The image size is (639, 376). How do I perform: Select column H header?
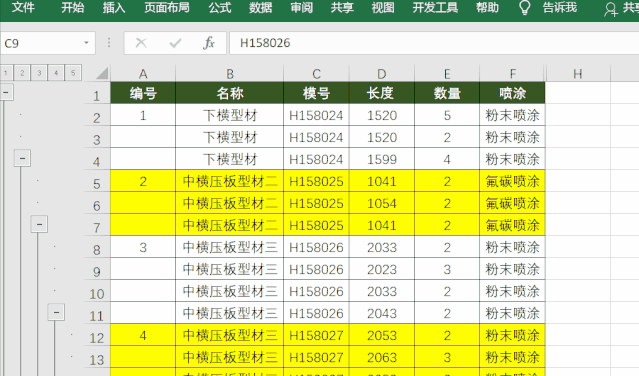pyautogui.click(x=578, y=74)
